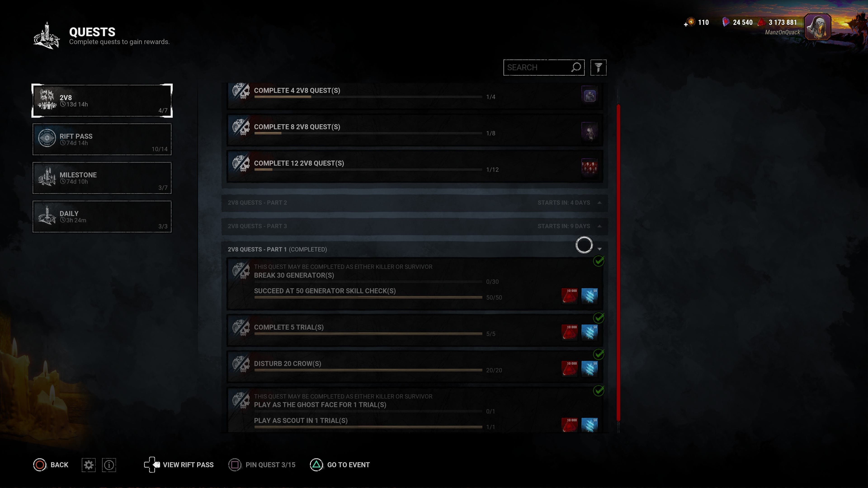Click the search magnifier icon
The image size is (868, 488).
[576, 67]
